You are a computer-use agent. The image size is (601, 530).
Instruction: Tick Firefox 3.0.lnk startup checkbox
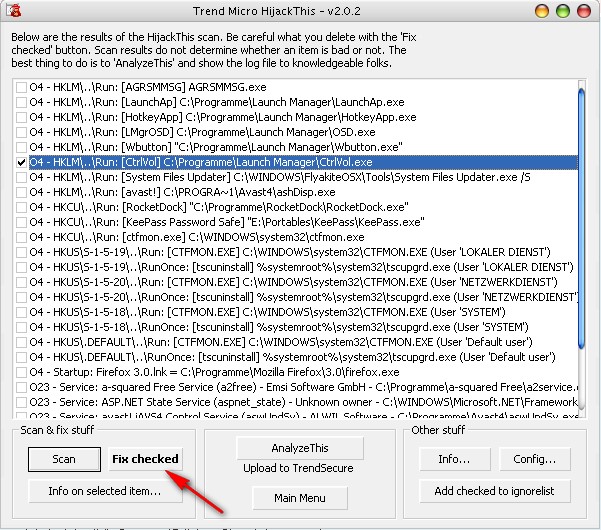click(21, 372)
